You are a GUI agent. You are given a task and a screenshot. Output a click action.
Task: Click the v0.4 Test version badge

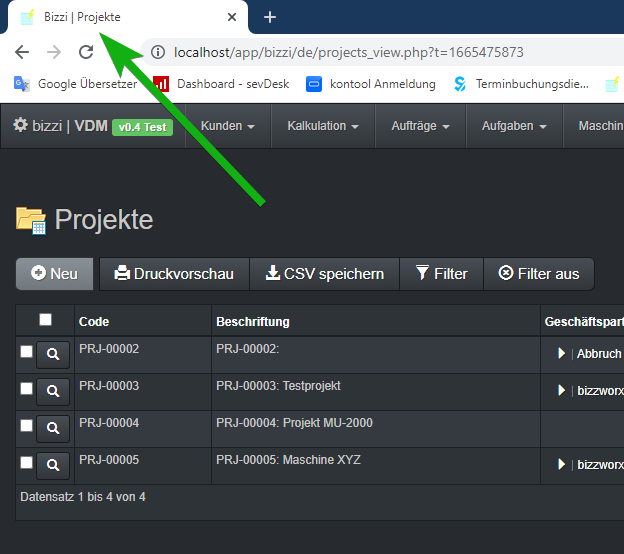(x=142, y=127)
